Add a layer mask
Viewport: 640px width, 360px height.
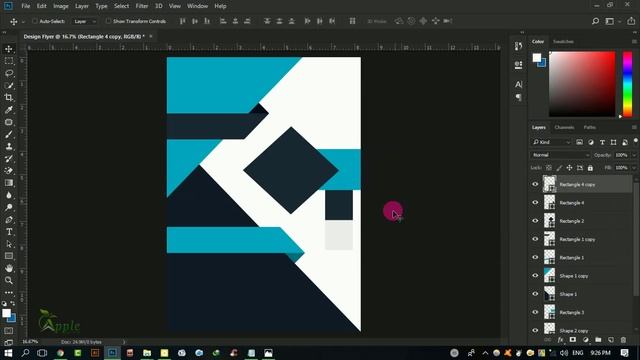coord(573,340)
